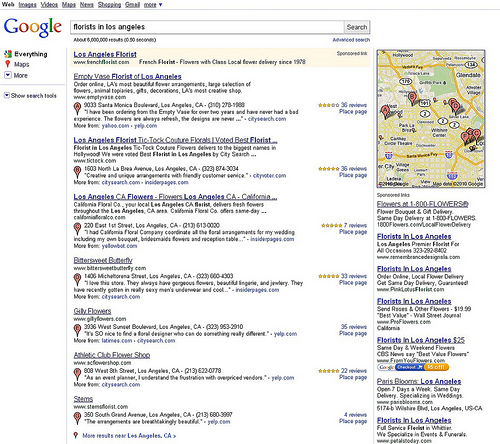Click the search query input field
The width and height of the screenshot is (500, 444).
tap(207, 27)
